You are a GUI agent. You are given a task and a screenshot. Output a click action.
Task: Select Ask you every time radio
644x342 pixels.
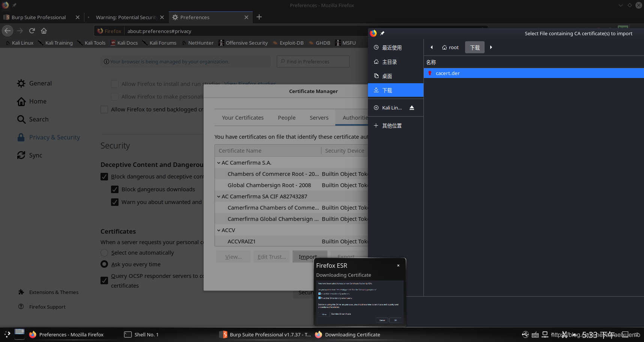(104, 264)
